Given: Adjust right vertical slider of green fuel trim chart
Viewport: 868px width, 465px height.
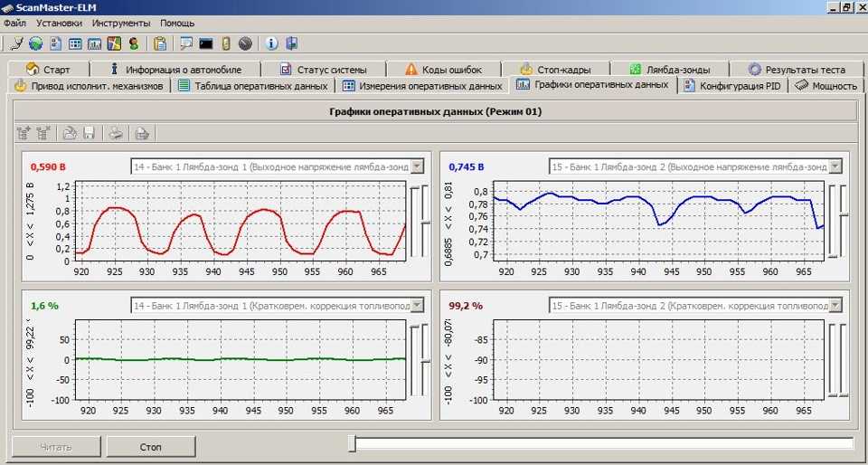Looking at the screenshot, I should pyautogui.click(x=425, y=361).
